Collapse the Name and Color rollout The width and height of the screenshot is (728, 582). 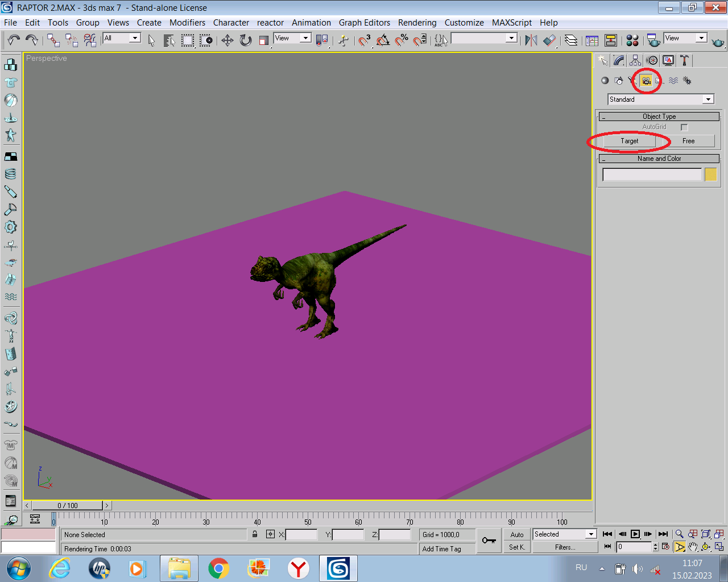pos(659,159)
